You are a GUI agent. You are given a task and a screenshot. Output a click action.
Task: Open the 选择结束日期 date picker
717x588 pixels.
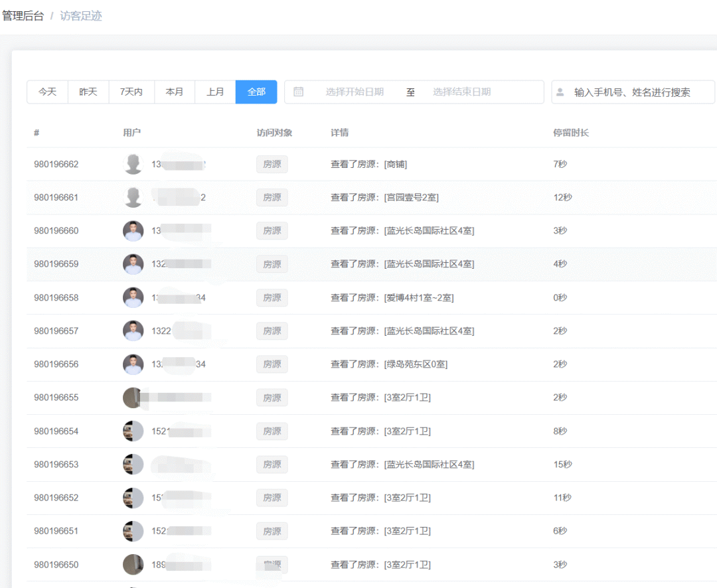(x=462, y=92)
